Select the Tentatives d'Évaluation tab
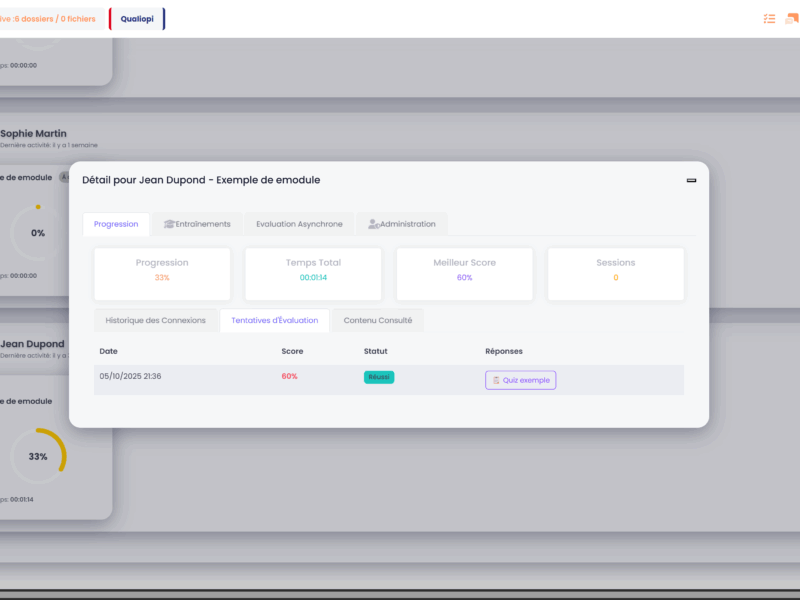The image size is (800, 600). [274, 320]
